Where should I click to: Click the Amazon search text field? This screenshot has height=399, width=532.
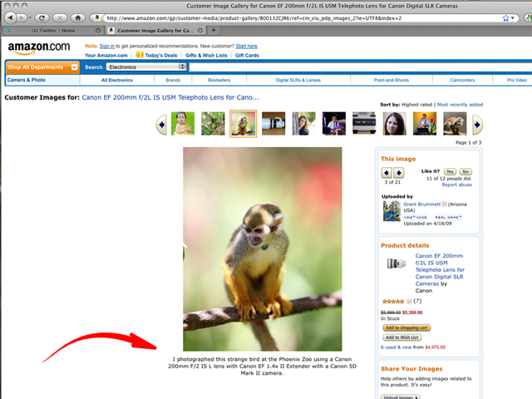[x=360, y=66]
